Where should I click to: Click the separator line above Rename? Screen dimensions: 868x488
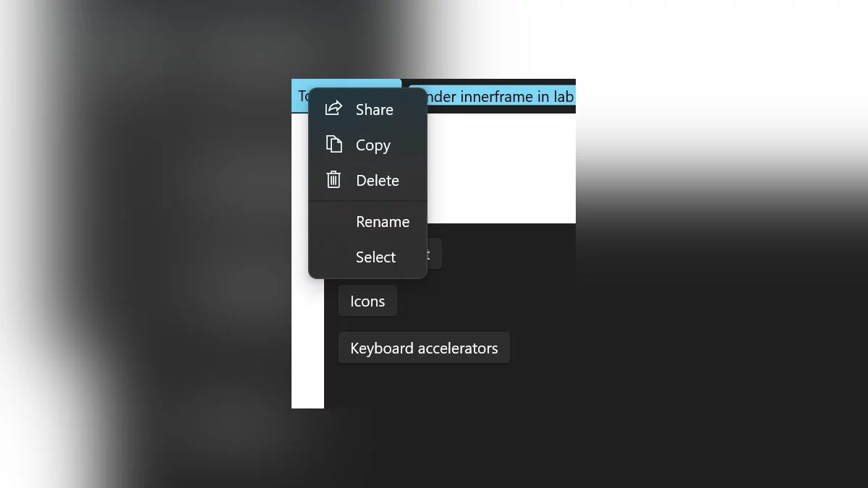click(x=367, y=201)
